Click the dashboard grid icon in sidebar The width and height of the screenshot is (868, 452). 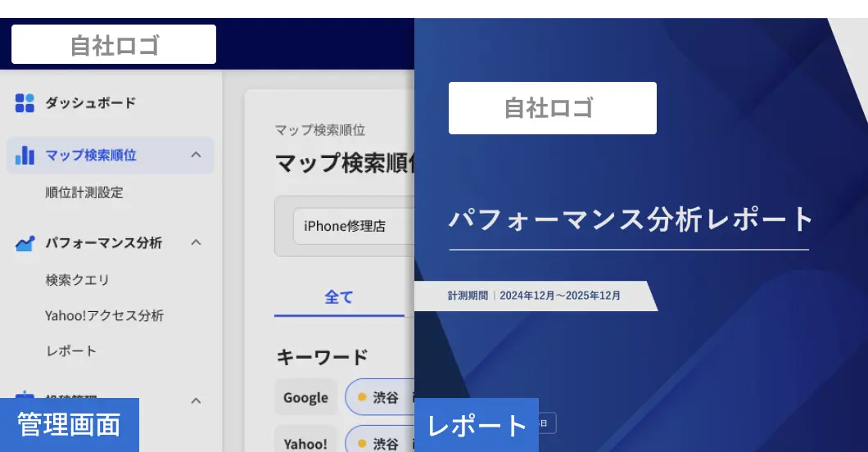pyautogui.click(x=25, y=103)
